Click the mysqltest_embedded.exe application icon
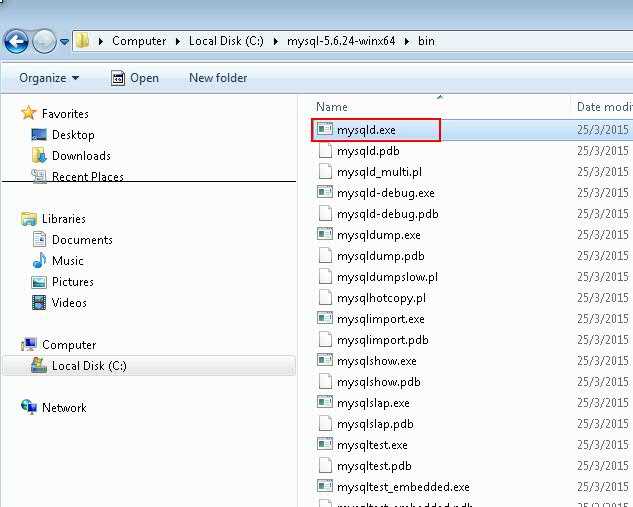Image resolution: width=633 pixels, height=507 pixels. coord(325,486)
